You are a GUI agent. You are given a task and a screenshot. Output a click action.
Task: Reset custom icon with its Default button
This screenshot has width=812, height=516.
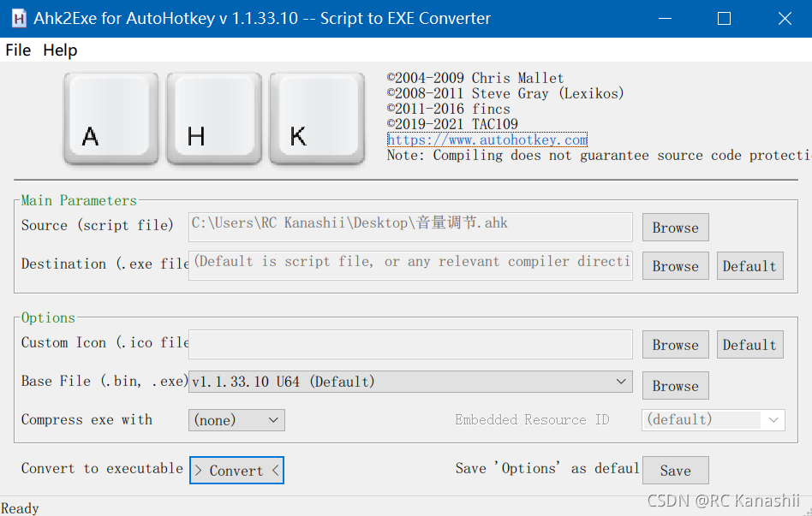749,345
